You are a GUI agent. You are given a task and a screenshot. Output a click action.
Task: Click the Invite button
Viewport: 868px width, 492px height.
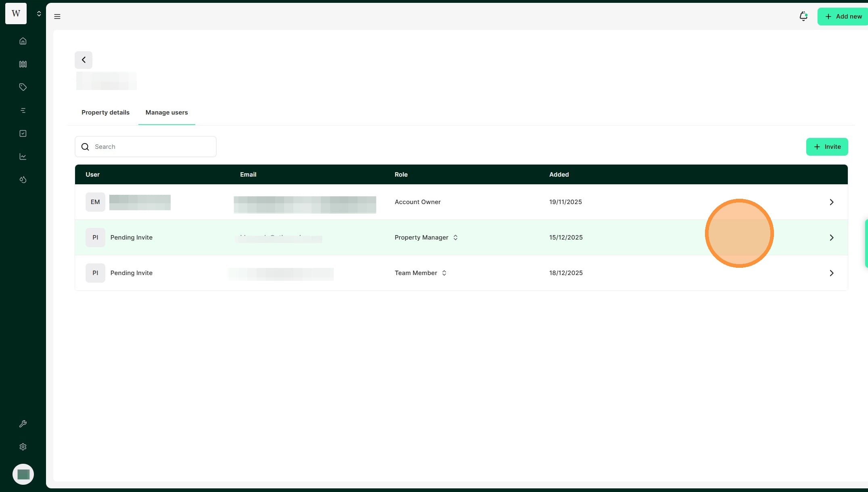tap(827, 147)
